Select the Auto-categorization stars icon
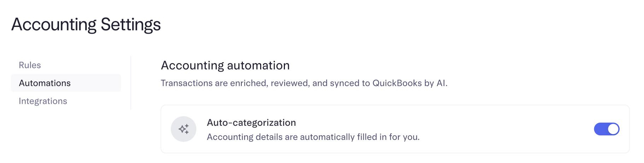This screenshot has width=644, height=163. tap(183, 129)
